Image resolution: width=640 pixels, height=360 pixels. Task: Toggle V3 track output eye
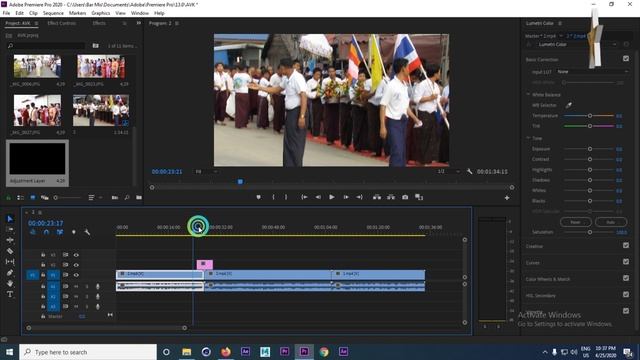76,255
